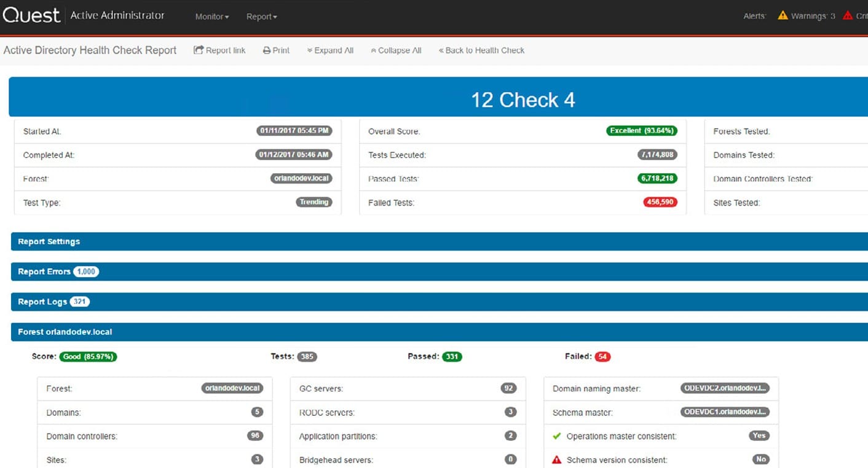Click the Print printer icon

(267, 50)
